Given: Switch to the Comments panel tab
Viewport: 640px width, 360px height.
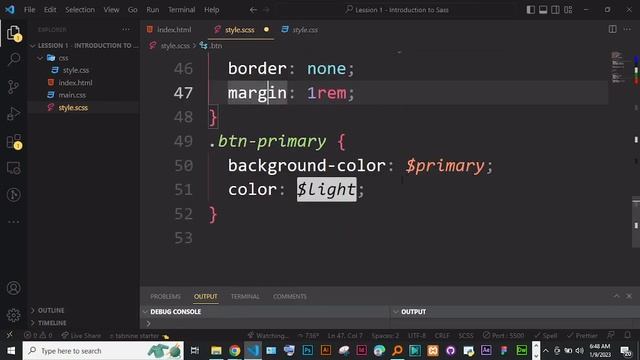Looking at the screenshot, I should [290, 296].
